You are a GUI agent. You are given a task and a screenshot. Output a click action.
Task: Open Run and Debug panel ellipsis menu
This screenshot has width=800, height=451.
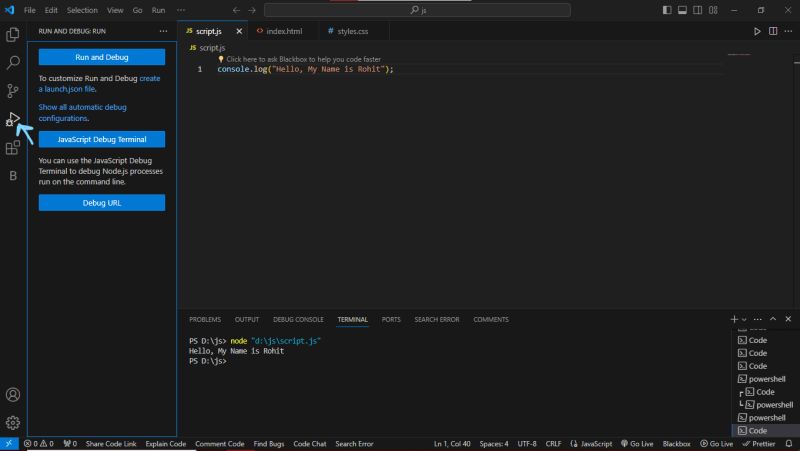pyautogui.click(x=163, y=31)
